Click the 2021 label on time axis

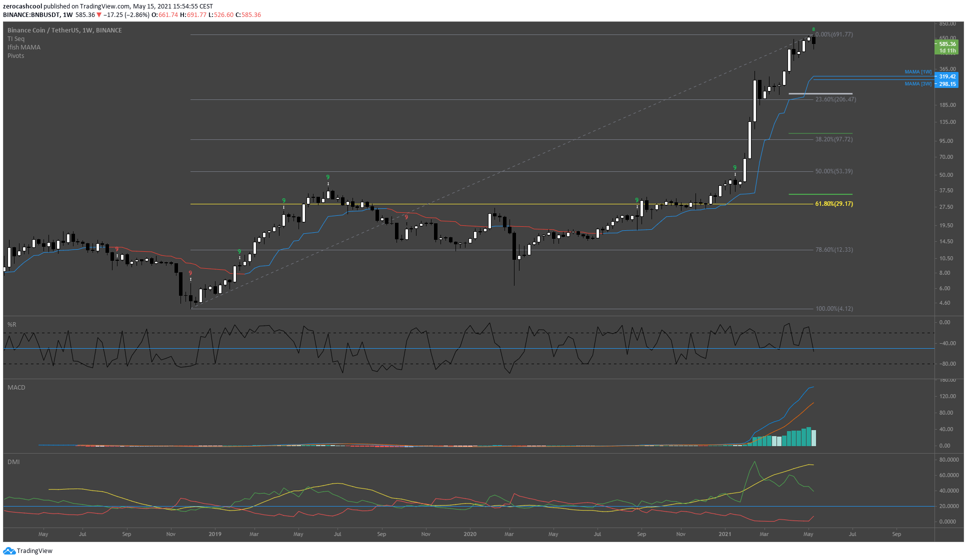point(725,534)
